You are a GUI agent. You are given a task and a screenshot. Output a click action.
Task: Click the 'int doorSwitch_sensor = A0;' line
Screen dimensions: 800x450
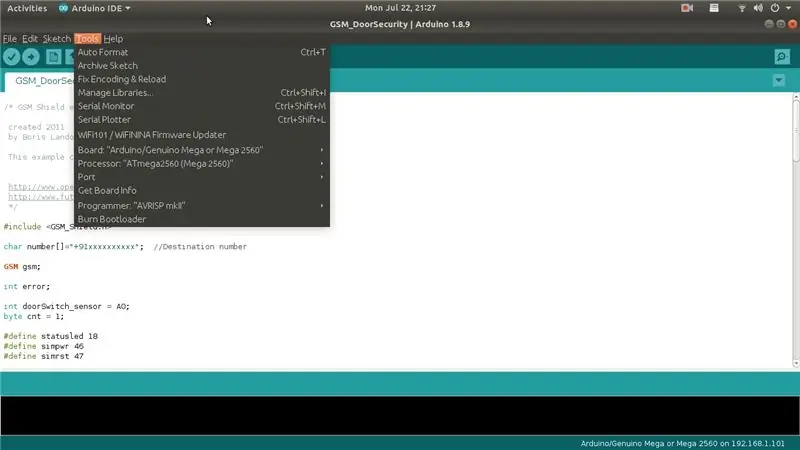[66, 306]
